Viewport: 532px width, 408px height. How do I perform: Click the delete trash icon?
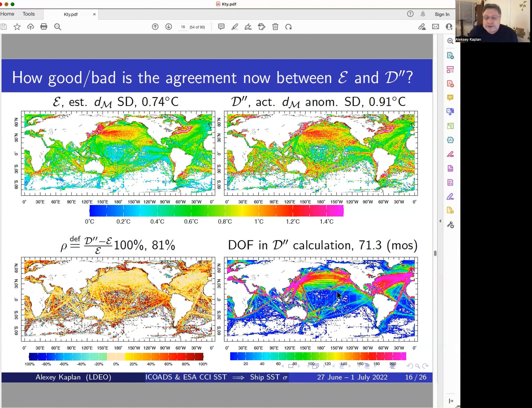[275, 27]
